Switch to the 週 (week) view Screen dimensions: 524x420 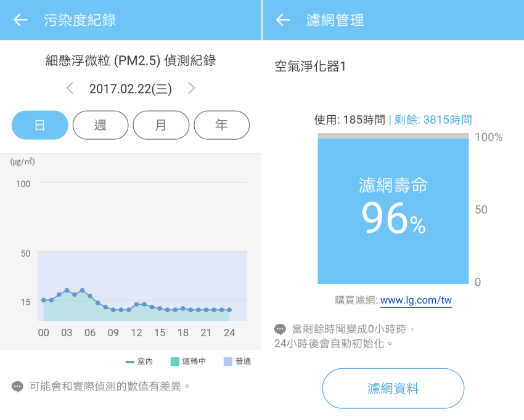pyautogui.click(x=100, y=125)
